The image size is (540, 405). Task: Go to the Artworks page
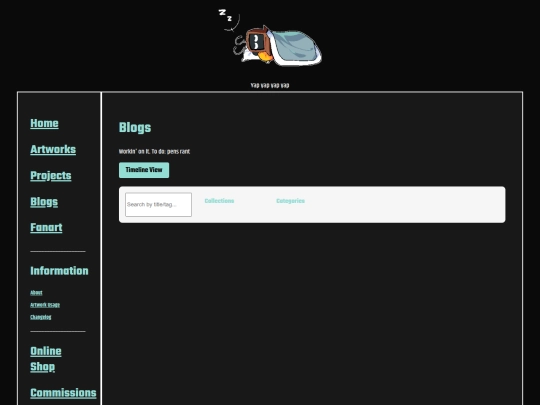tap(53, 149)
